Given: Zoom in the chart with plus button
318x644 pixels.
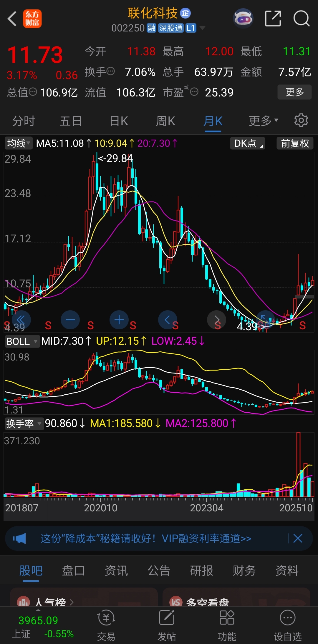Looking at the screenshot, I should [x=119, y=320].
